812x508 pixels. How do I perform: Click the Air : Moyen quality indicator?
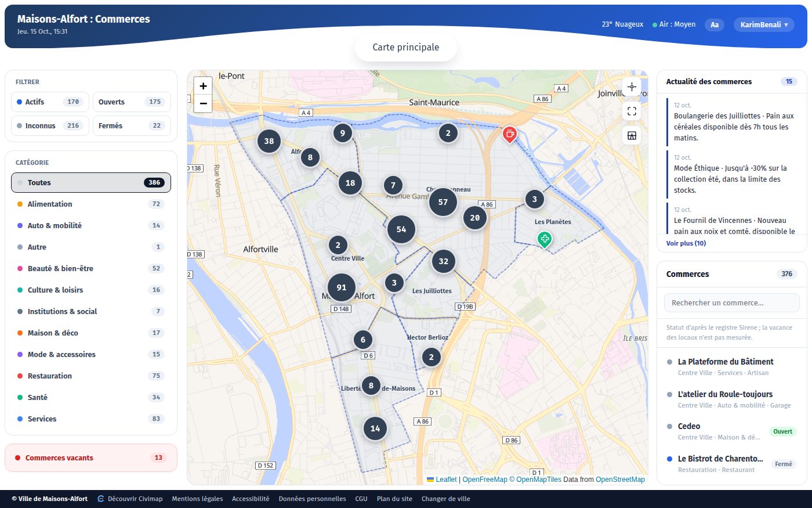pyautogui.click(x=674, y=24)
